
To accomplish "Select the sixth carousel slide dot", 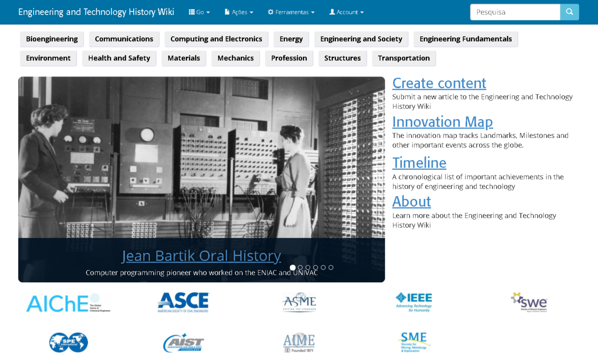I will point(331,267).
